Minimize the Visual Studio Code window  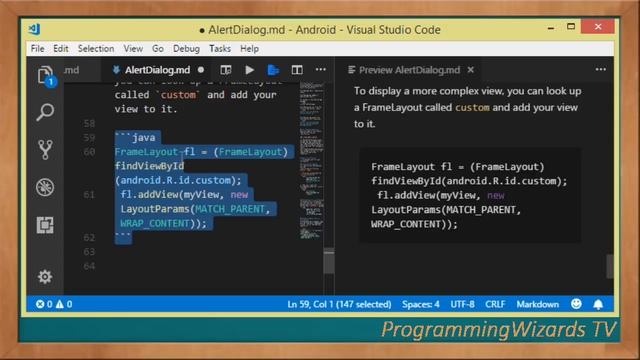551,29
